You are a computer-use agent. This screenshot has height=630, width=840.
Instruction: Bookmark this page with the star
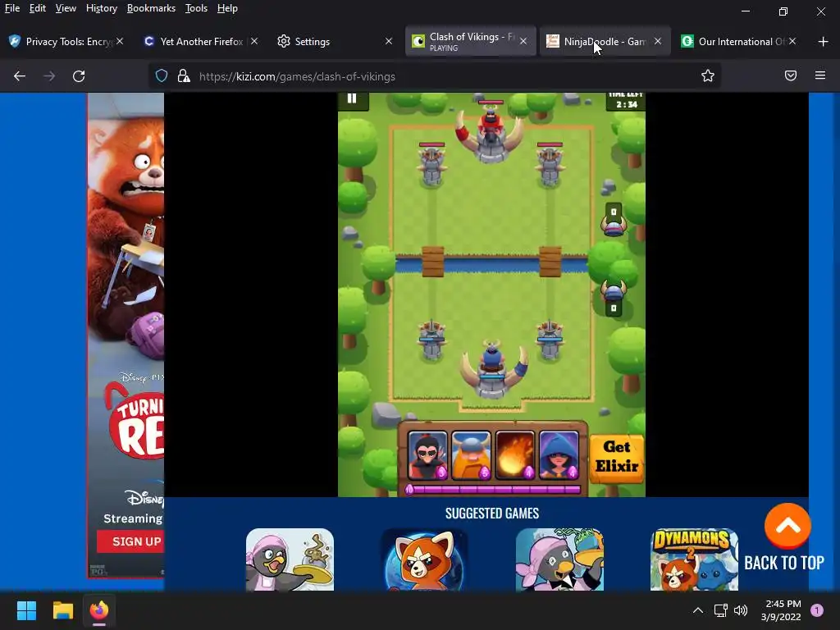click(x=708, y=76)
